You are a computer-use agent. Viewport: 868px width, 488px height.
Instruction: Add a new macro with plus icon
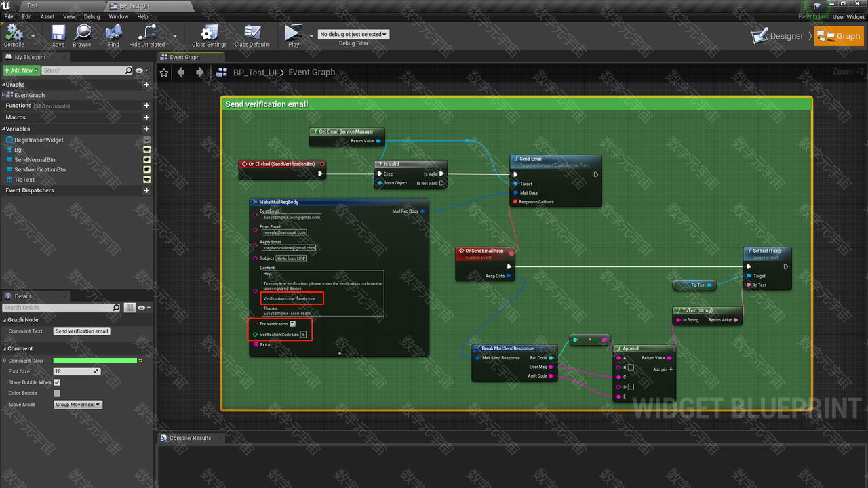coord(146,117)
